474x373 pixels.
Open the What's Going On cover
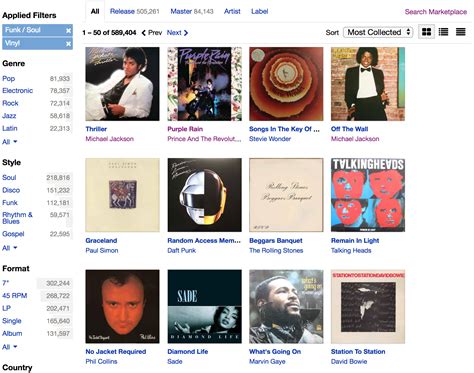click(x=286, y=307)
